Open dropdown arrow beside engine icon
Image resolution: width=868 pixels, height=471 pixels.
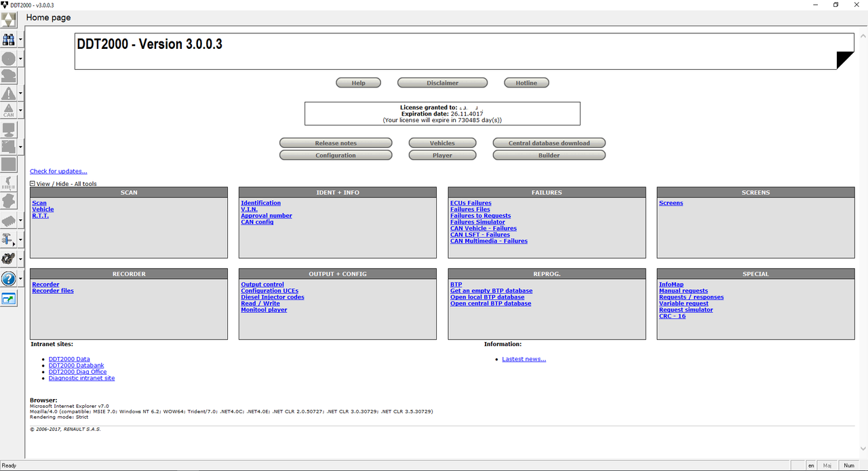click(x=20, y=259)
